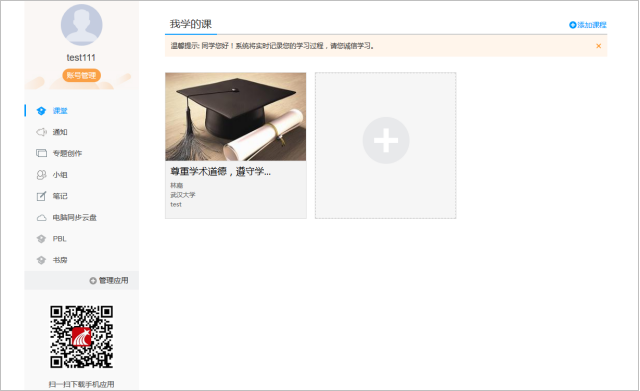Click the 添加课程 link at top right
The width and height of the screenshot is (640, 391).
588,25
